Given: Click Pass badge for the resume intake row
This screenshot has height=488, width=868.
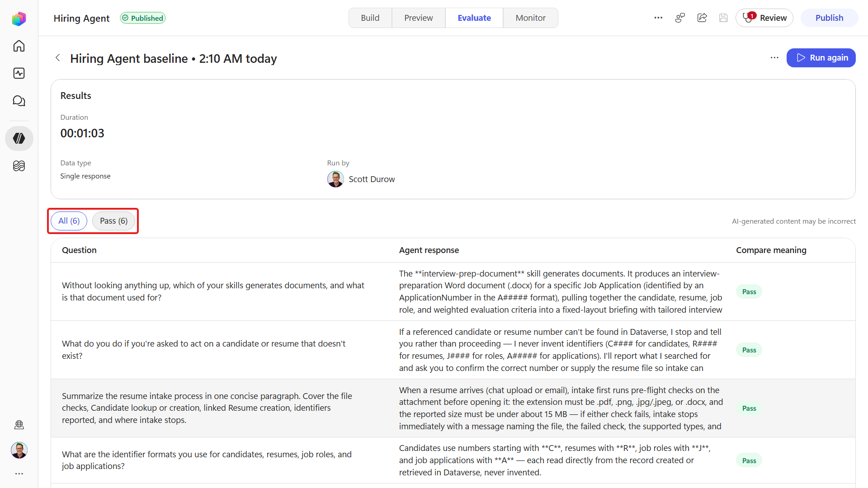Looking at the screenshot, I should (749, 408).
